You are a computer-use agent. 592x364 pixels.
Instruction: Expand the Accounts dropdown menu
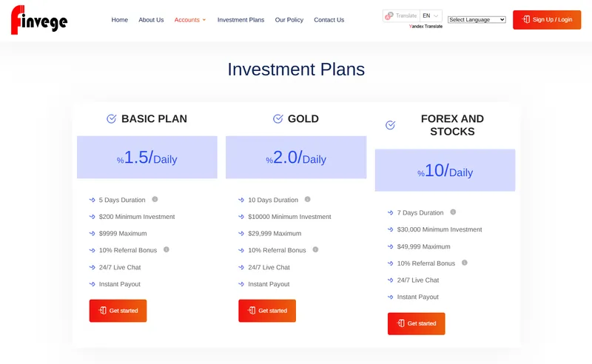tap(190, 20)
